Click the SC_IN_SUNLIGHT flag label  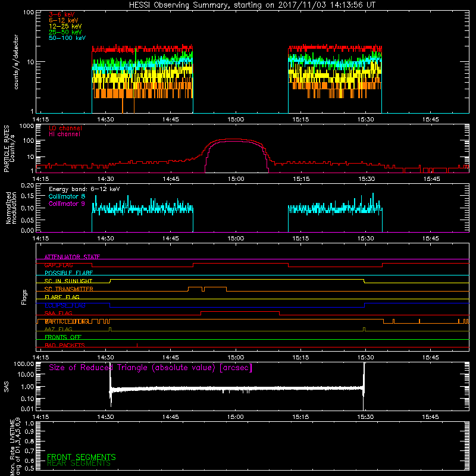[x=68, y=281]
